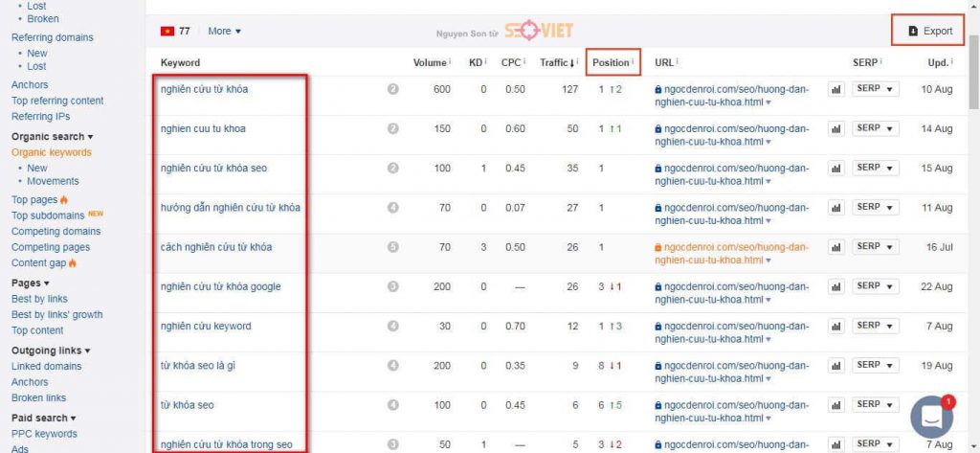Viewport: 980px width, 453px height.
Task: Open chart icon for nghiên cứu keyword row
Action: point(835,326)
